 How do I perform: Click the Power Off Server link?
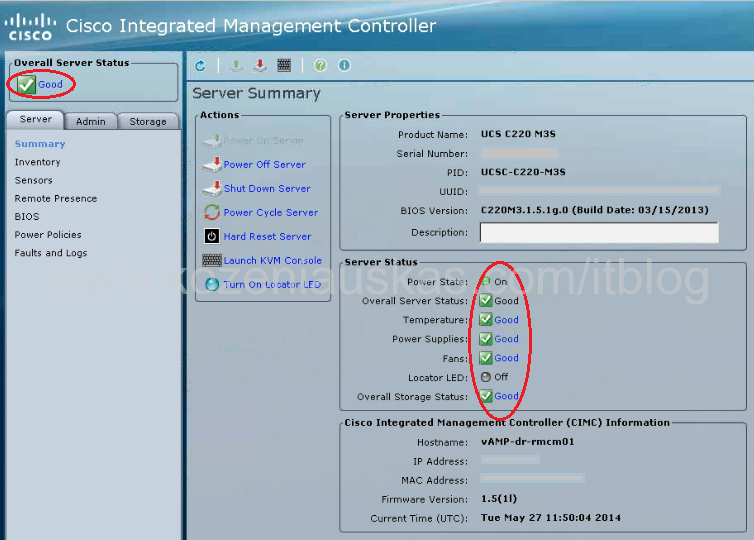click(264, 164)
